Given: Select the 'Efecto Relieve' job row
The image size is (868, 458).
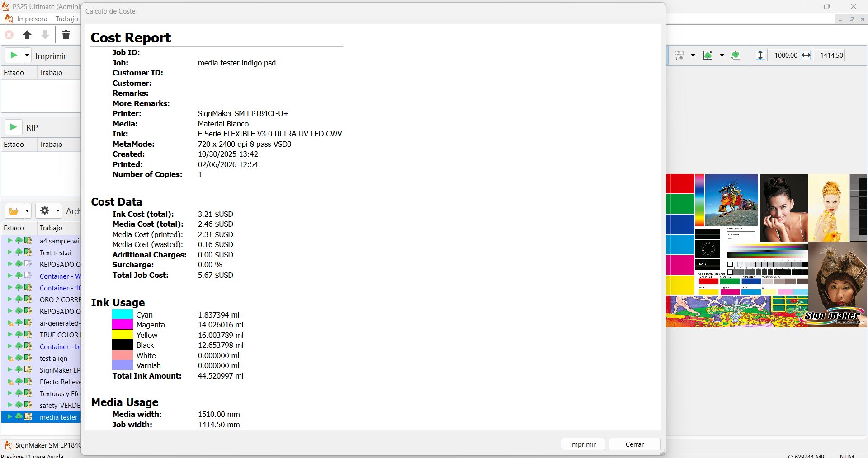Looking at the screenshot, I should coord(42,382).
